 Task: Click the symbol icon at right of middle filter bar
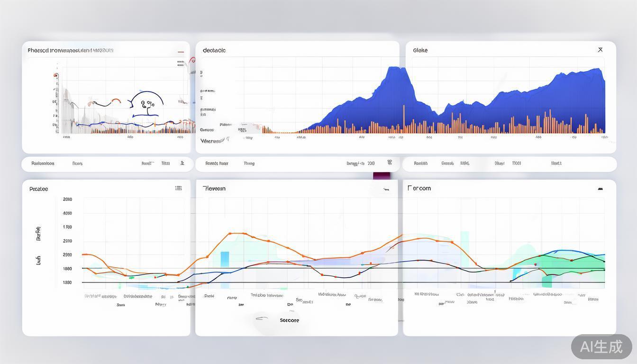pos(390,163)
